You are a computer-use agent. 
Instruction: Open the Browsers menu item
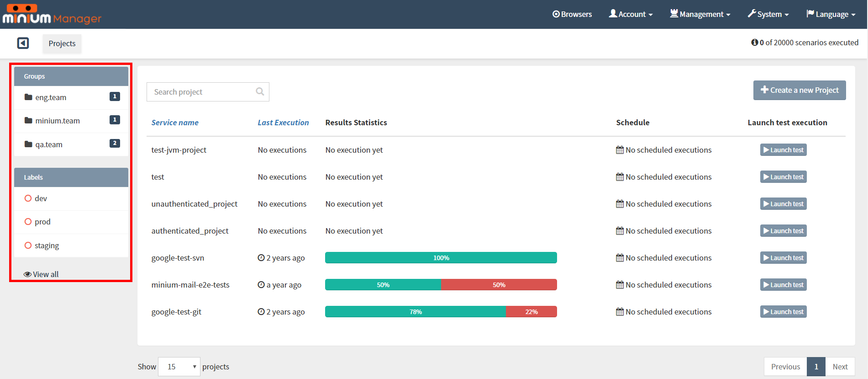pyautogui.click(x=572, y=14)
